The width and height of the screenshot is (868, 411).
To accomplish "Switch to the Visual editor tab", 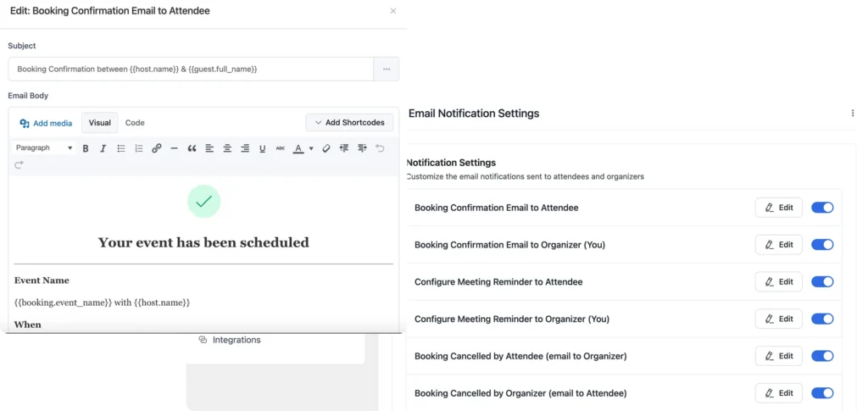I will pyautogui.click(x=100, y=123).
